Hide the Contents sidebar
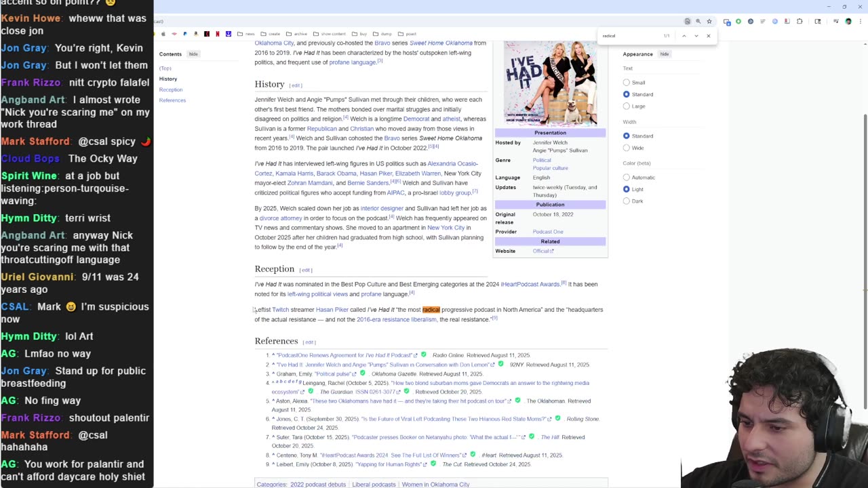This screenshot has height=488, width=868. coord(193,54)
